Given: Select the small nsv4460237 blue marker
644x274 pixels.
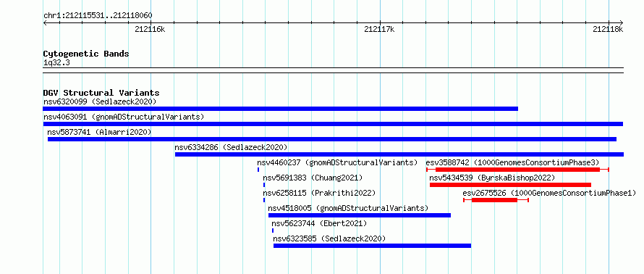Looking at the screenshot, I should pyautogui.click(x=258, y=170).
